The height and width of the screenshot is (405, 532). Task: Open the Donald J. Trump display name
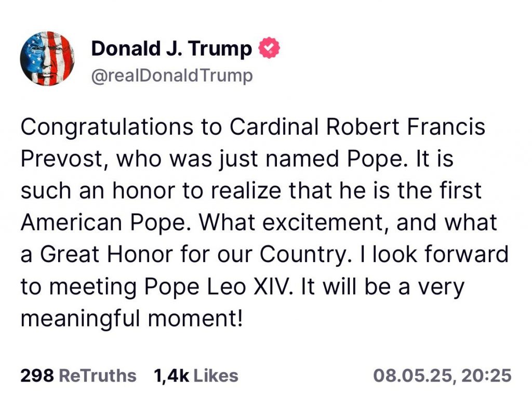point(171,48)
